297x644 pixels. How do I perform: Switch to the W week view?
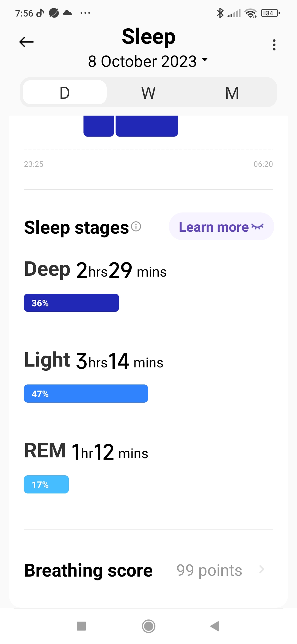coord(148,92)
